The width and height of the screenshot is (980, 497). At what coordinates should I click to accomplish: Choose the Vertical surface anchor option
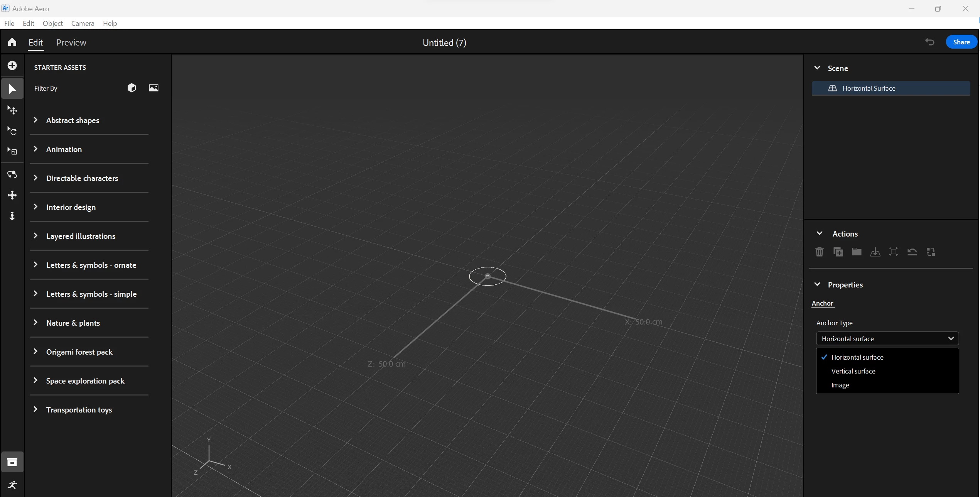click(x=853, y=371)
